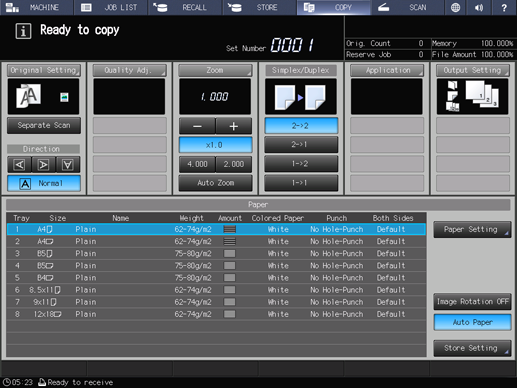Select tray 1 A4 paper row

(216, 229)
